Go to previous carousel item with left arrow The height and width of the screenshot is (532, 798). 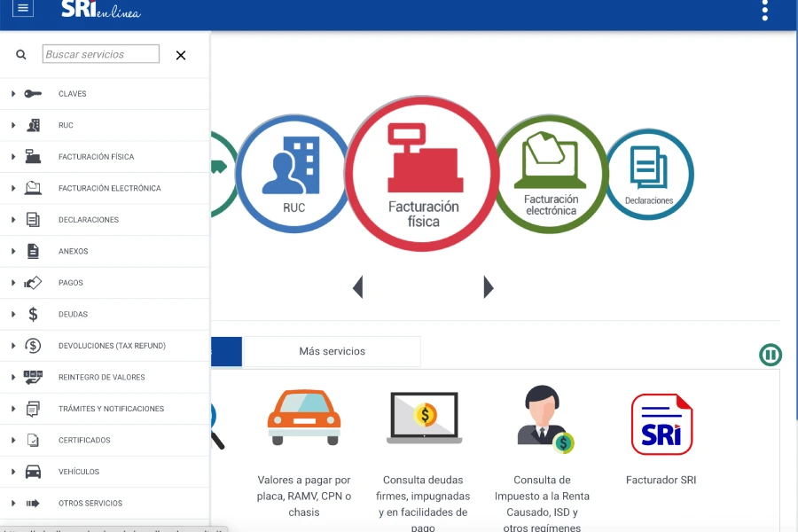tap(358, 287)
